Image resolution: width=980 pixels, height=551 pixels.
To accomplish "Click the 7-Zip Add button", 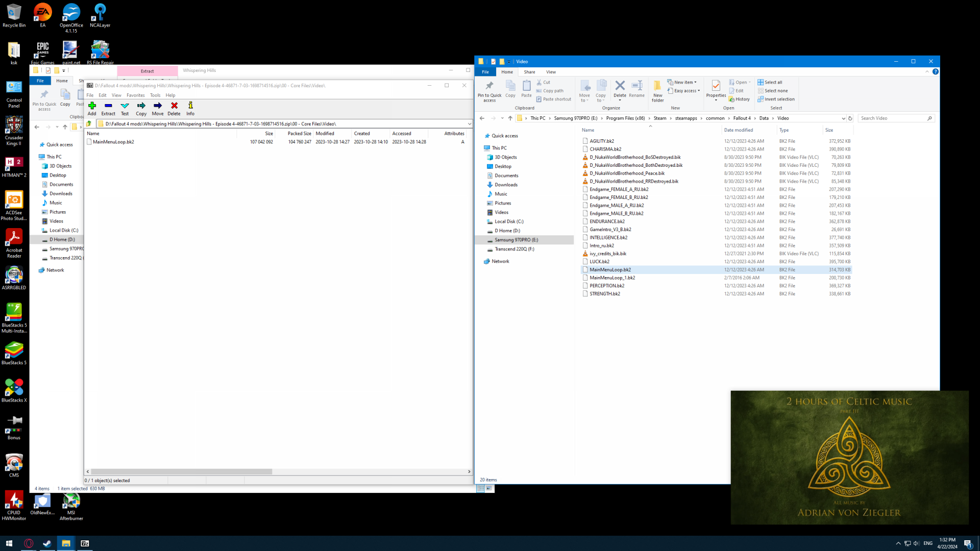I will [x=92, y=108].
